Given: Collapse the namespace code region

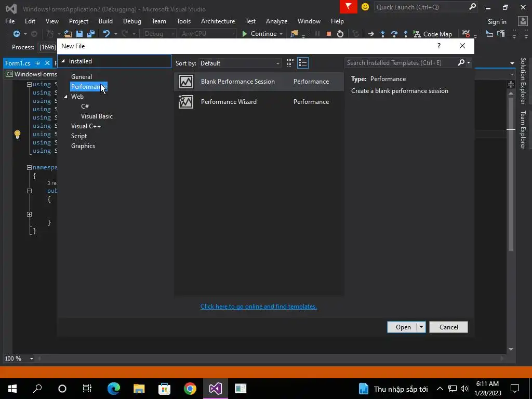Looking at the screenshot, I should click(x=29, y=168).
